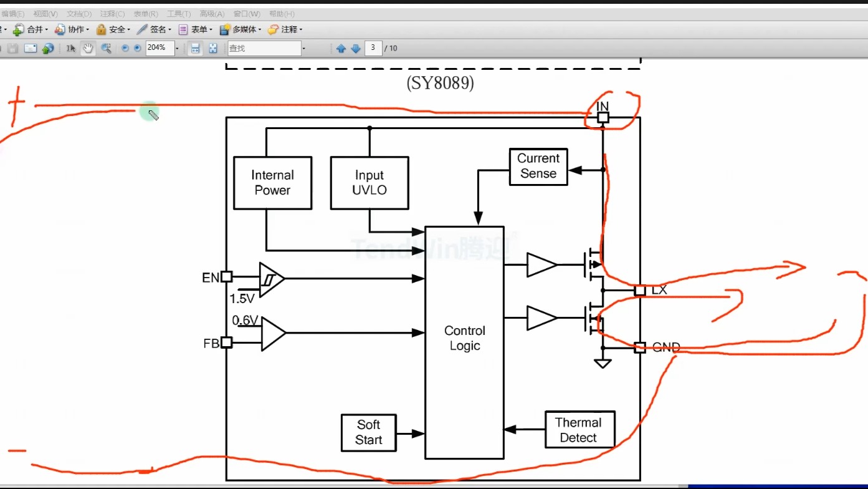The width and height of the screenshot is (868, 489).
Task: Open the 视图(V) menu
Action: (45, 14)
